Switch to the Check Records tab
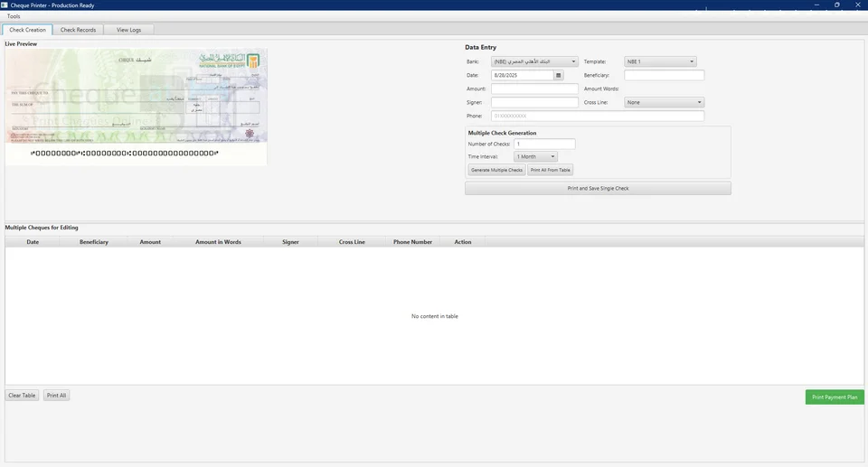868x467 pixels. point(78,30)
